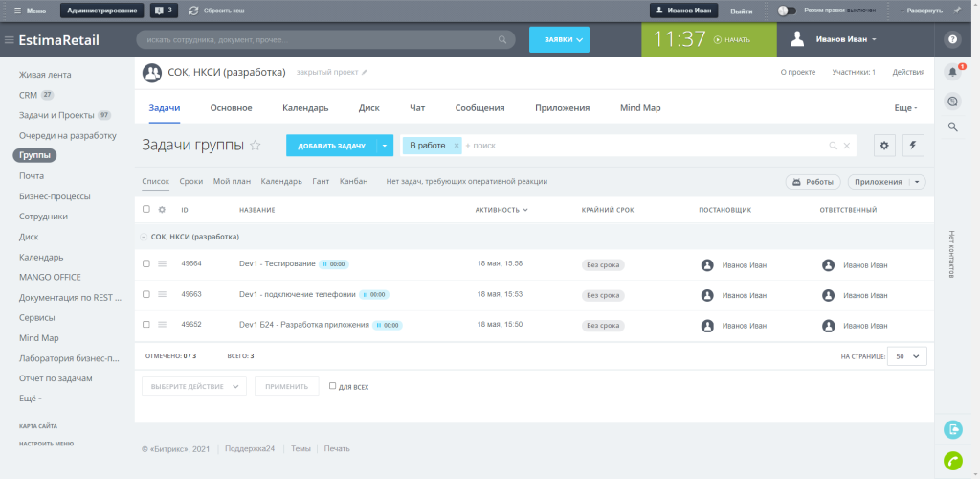Click the Администрирование button

101,11
